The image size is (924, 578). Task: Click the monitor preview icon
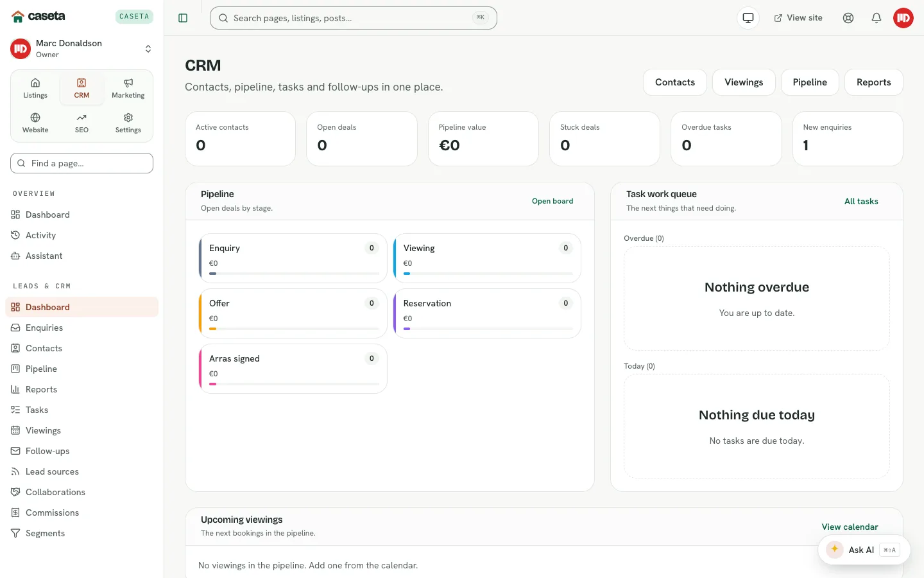(748, 18)
